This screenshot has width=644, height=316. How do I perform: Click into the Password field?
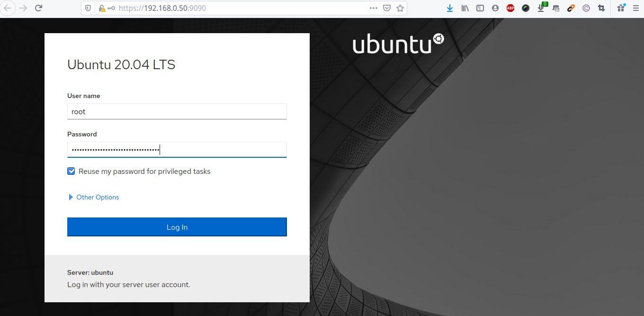click(177, 150)
